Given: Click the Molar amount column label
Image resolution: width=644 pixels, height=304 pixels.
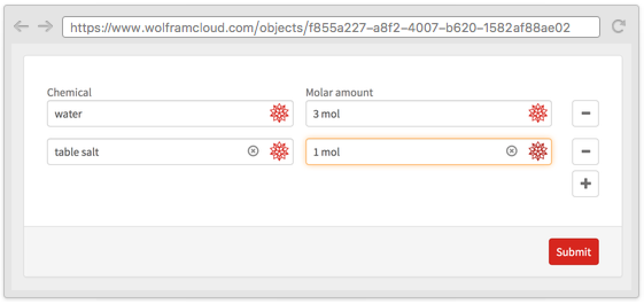Looking at the screenshot, I should [339, 92].
